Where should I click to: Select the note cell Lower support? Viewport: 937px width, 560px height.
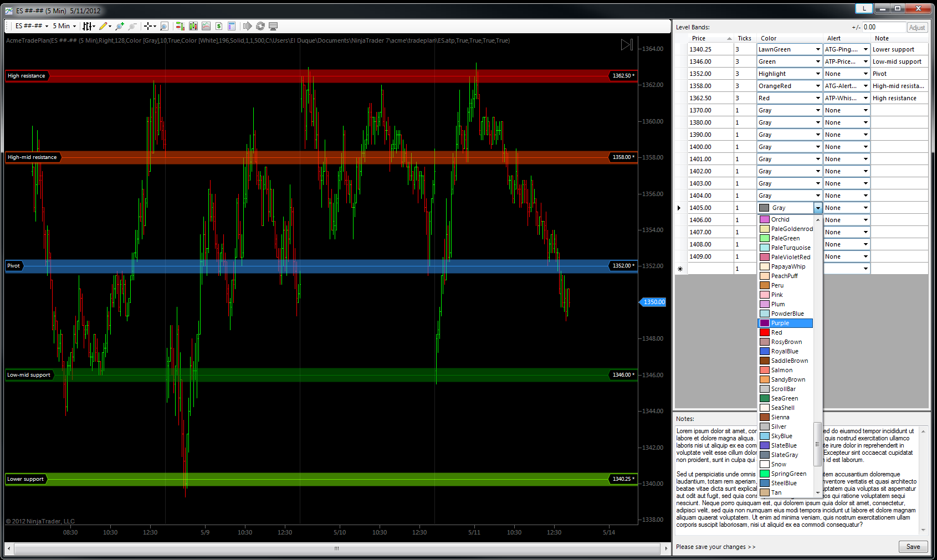tap(899, 49)
